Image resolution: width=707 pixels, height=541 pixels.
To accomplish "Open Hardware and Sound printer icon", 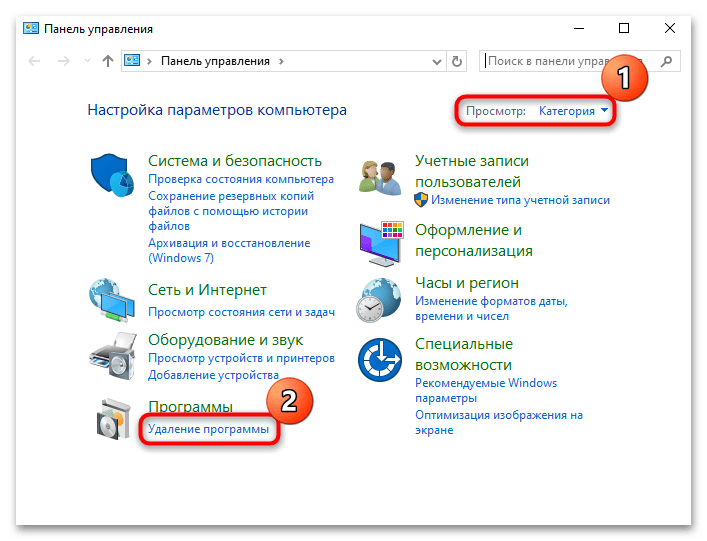I will pos(113,356).
